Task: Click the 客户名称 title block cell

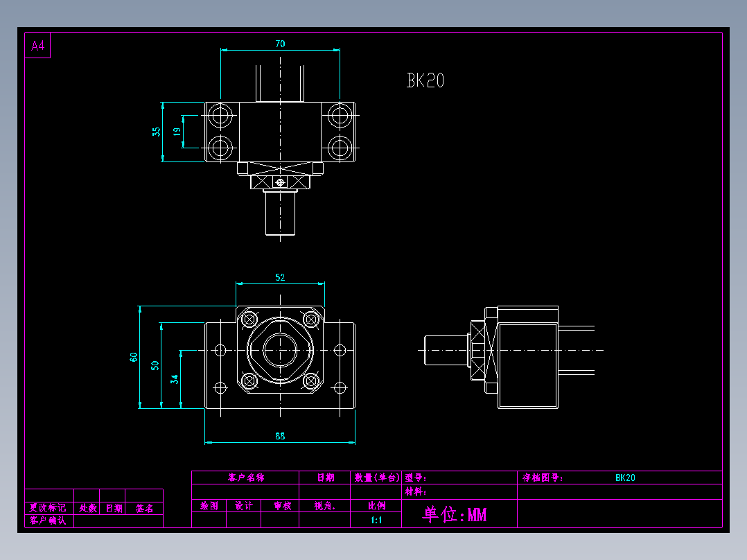Action: [x=246, y=478]
